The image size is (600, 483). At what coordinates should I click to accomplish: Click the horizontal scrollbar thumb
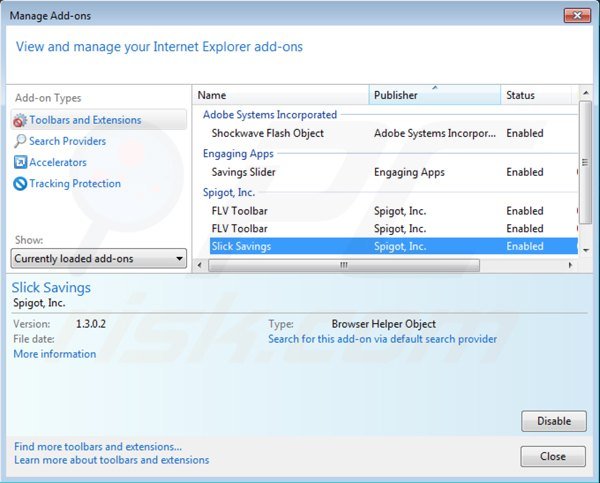pos(344,265)
